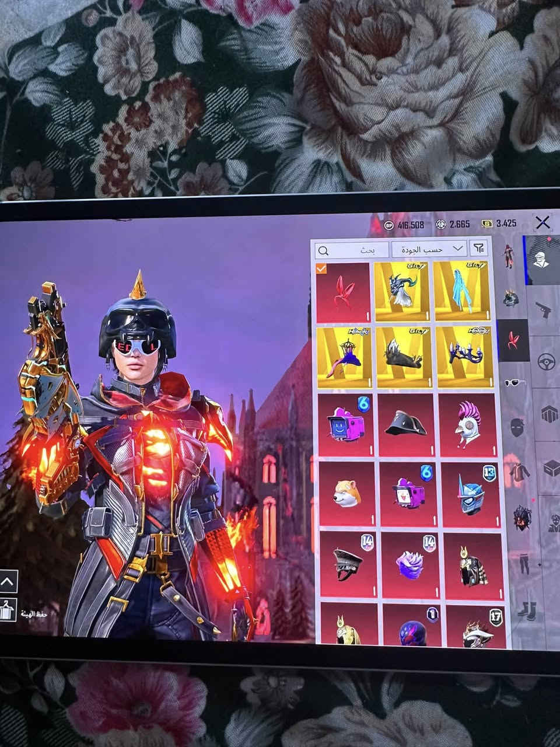
Task: Select the blue candelabra crown mythic item
Action: pyautogui.click(x=465, y=357)
